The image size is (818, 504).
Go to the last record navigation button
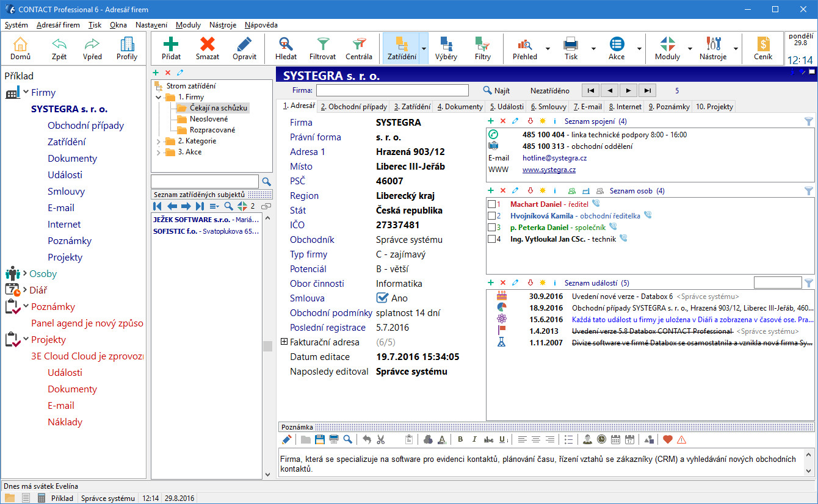[x=648, y=90]
